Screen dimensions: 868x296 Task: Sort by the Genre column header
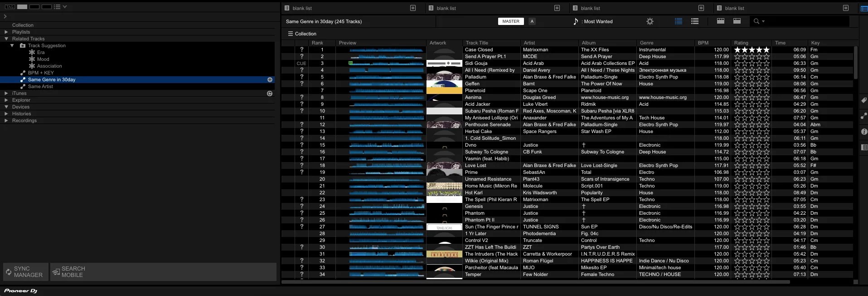665,43
